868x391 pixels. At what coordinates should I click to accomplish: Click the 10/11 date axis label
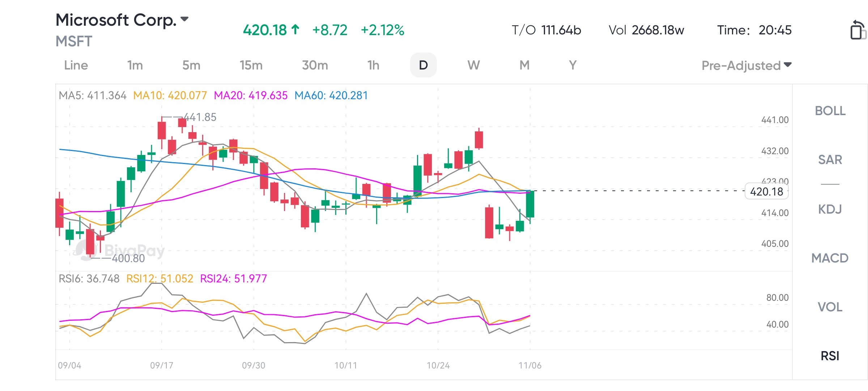coord(346,365)
